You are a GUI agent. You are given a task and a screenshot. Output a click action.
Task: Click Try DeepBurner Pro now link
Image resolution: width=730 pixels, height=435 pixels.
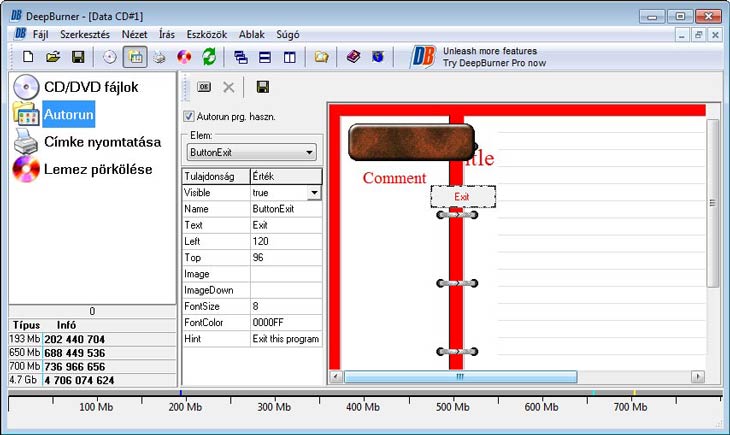[x=494, y=63]
